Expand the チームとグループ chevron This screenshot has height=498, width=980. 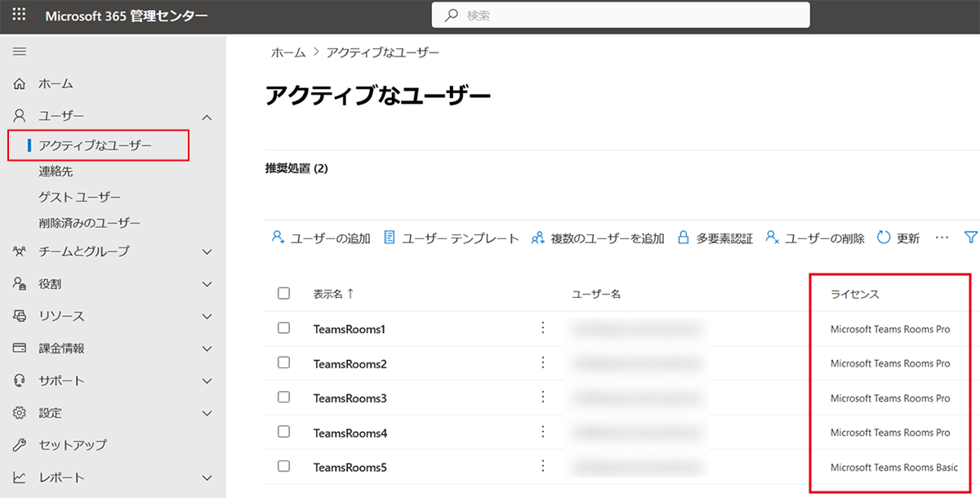pyautogui.click(x=207, y=252)
